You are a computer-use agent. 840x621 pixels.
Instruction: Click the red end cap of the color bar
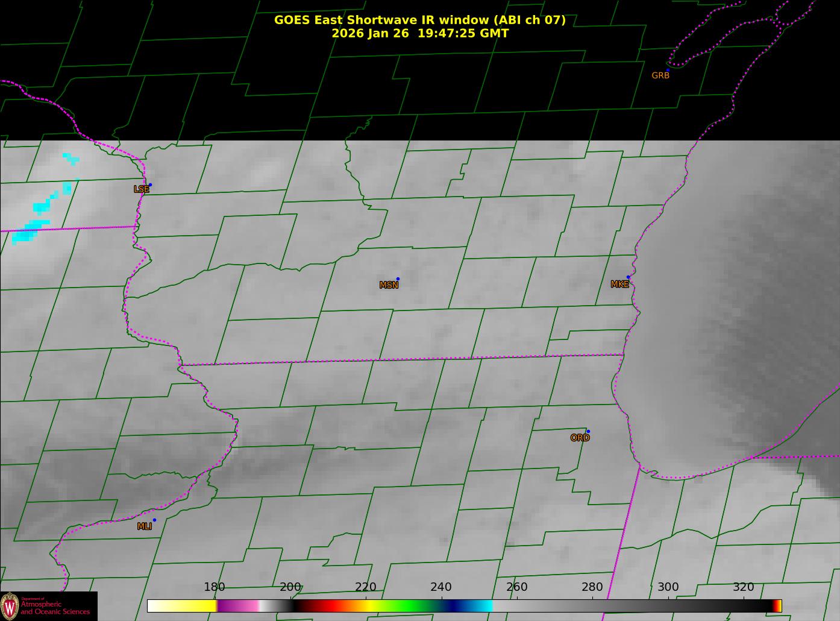pos(776,606)
